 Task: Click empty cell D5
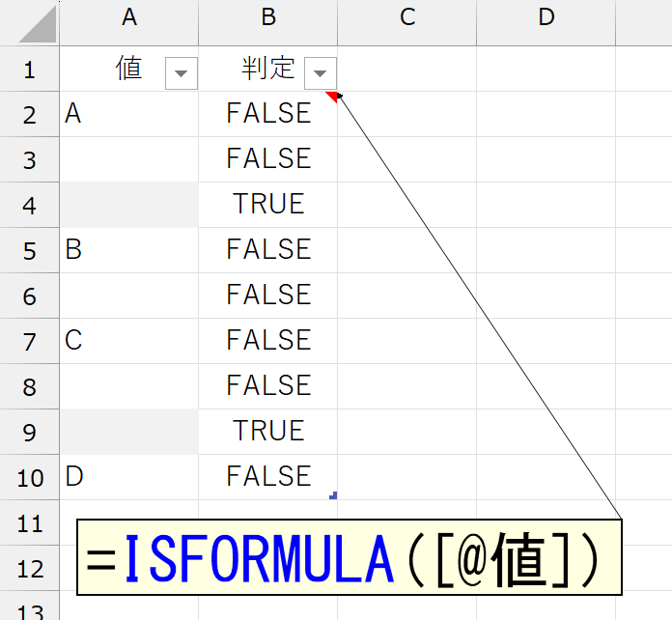click(x=546, y=251)
